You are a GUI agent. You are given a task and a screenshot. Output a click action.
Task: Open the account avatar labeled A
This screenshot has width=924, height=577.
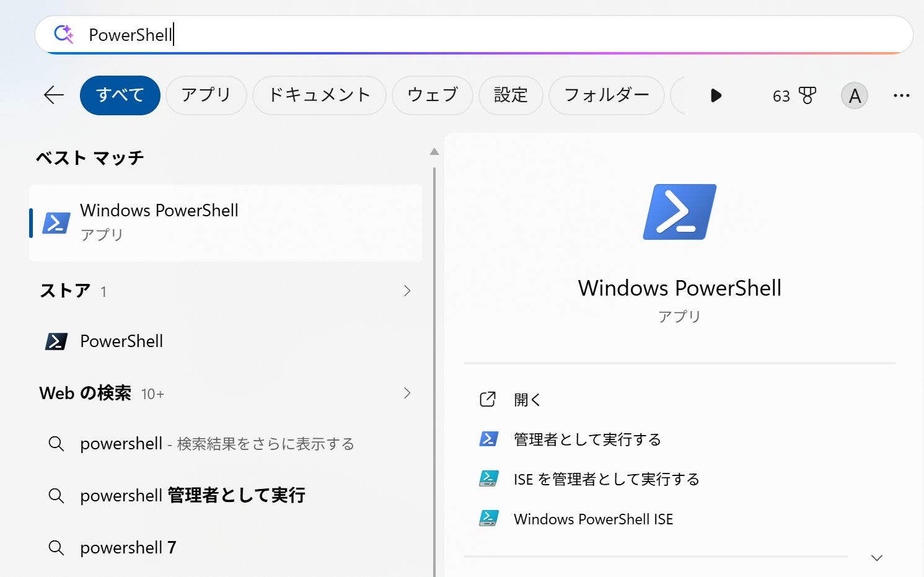pos(855,95)
